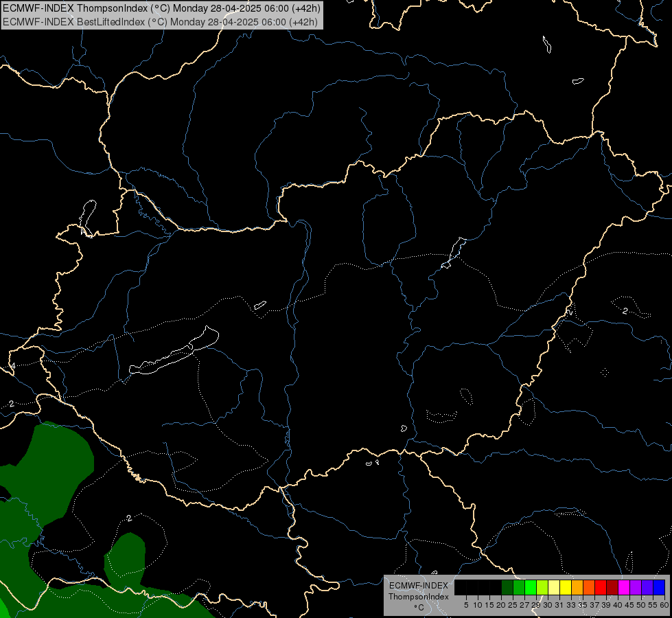Click the legend scale value '25'
The image size is (672, 618).
click(513, 605)
